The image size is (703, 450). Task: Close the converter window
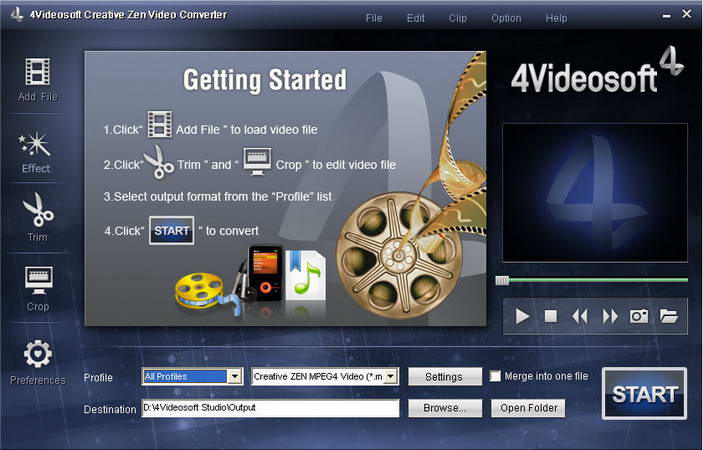click(x=686, y=14)
